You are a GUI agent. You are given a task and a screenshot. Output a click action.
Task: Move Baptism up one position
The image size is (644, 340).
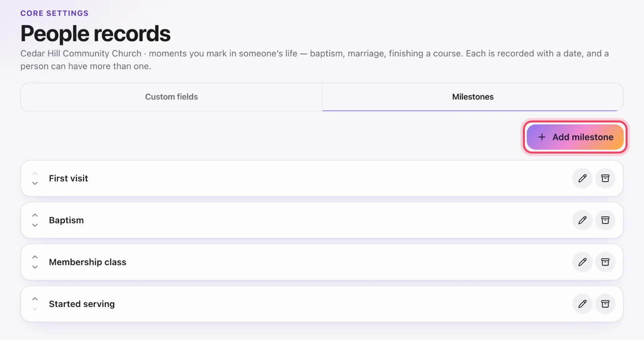pos(35,215)
